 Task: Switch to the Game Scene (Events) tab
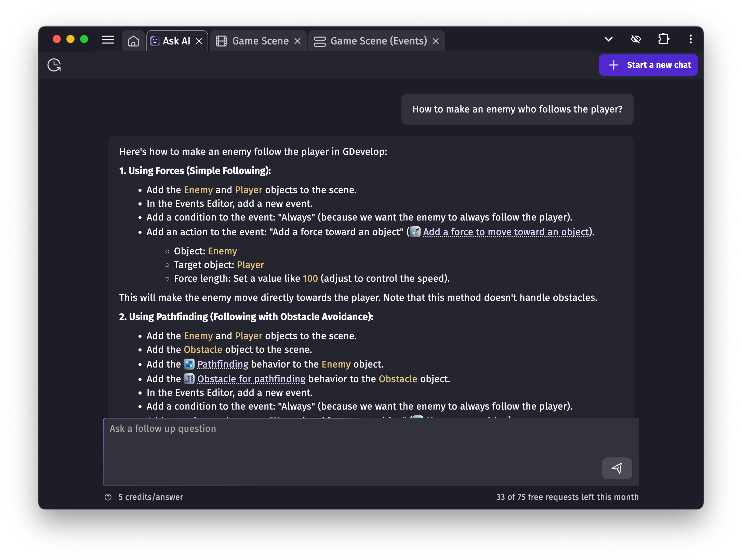379,41
